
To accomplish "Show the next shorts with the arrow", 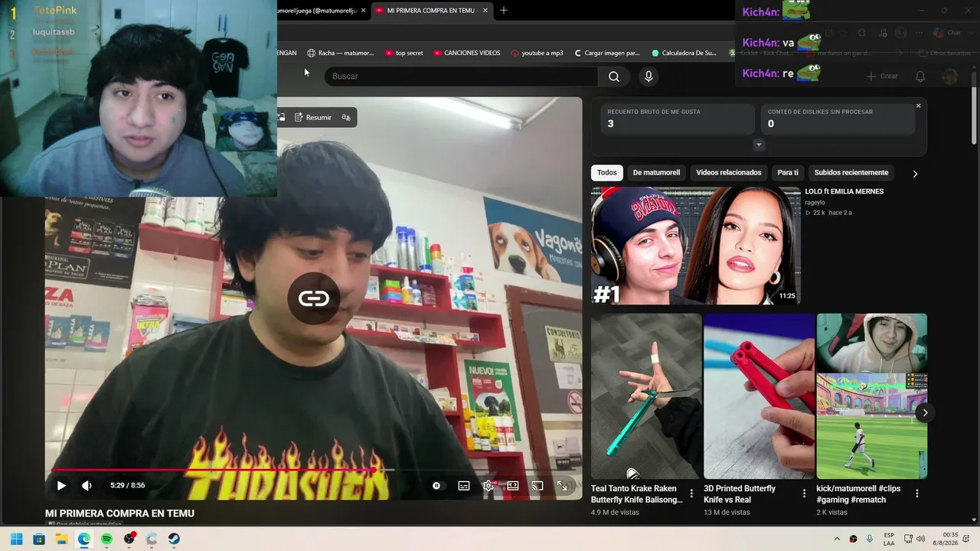I will (x=925, y=412).
